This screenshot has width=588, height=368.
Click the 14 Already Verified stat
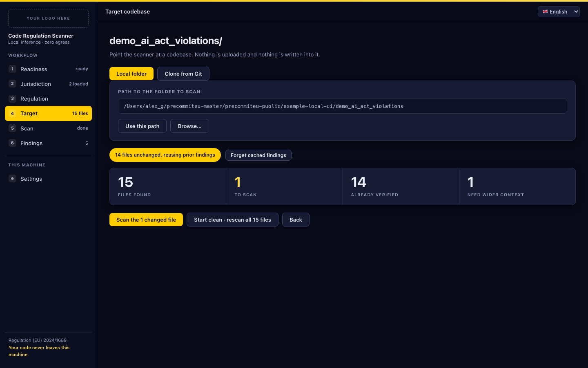tap(401, 186)
